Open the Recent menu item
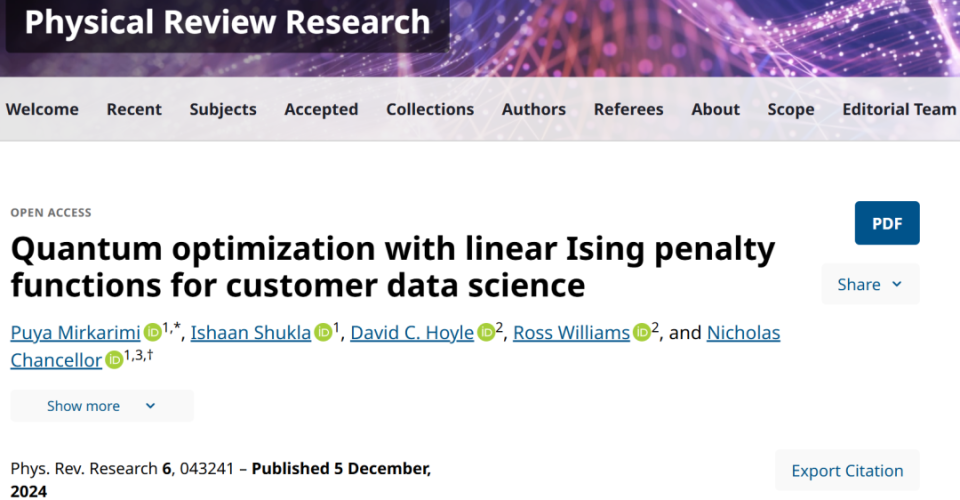Screen dimensions: 960x500 pos(132,109)
